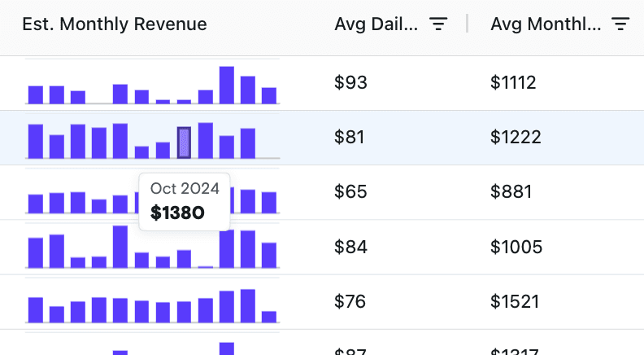Select the $1521 average monthly cell
The image size is (644, 355).
click(x=515, y=301)
